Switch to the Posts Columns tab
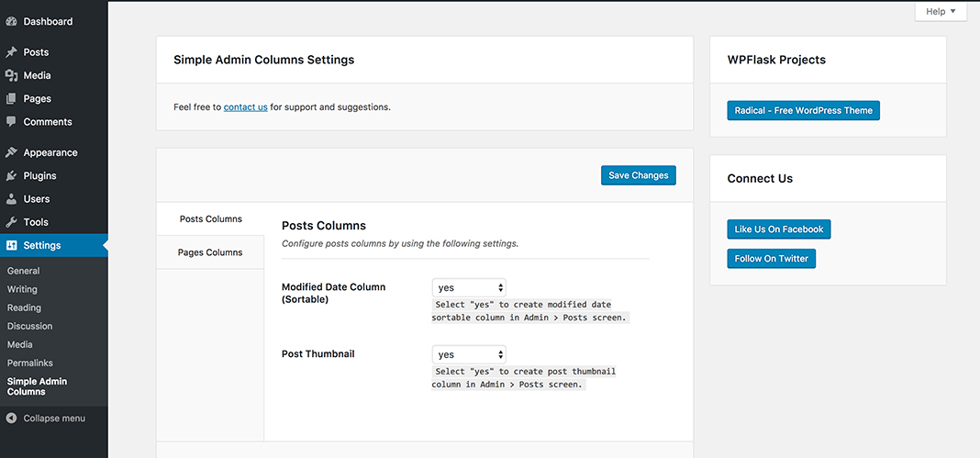 211,218
